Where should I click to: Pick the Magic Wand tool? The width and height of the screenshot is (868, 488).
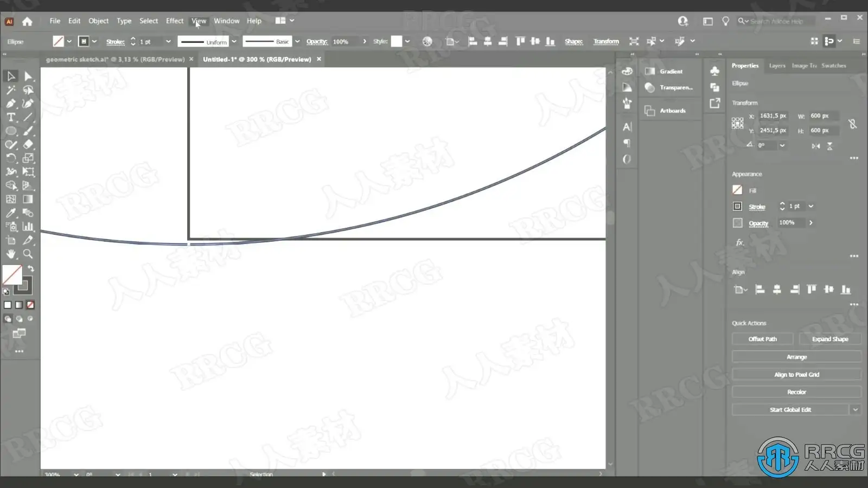point(11,90)
